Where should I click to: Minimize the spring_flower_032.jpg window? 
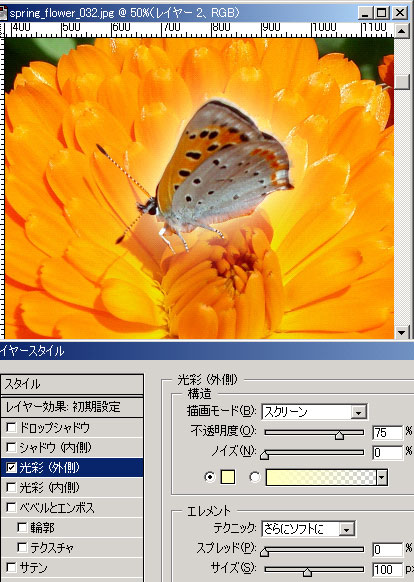click(x=365, y=13)
